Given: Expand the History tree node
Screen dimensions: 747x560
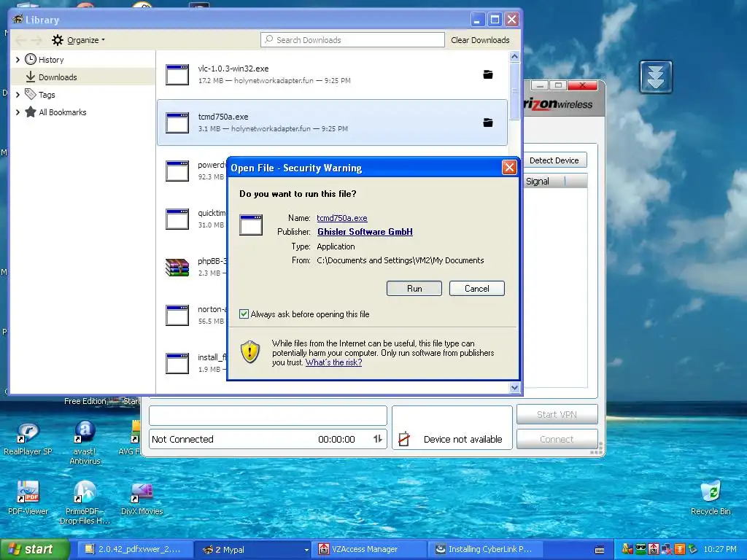Looking at the screenshot, I should [18, 60].
